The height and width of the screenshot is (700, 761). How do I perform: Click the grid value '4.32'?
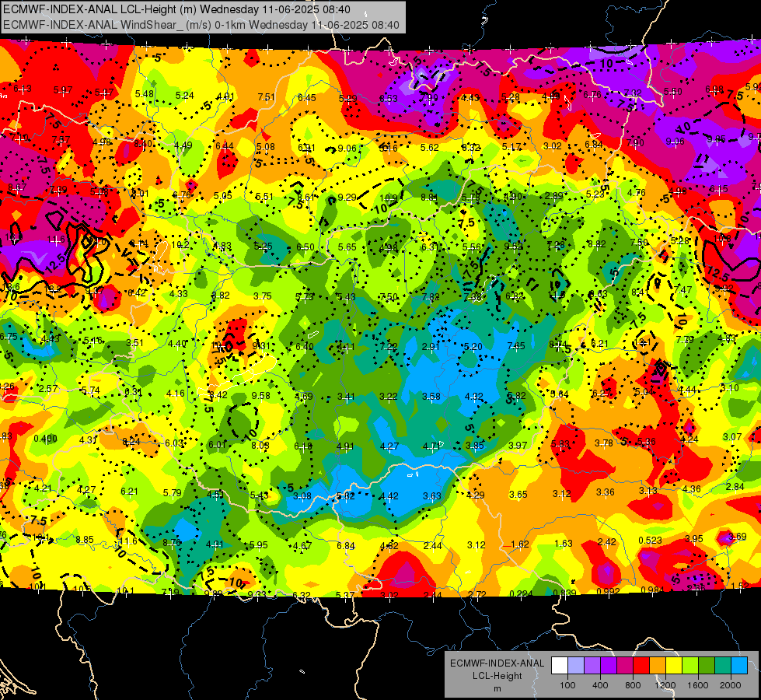point(473,397)
